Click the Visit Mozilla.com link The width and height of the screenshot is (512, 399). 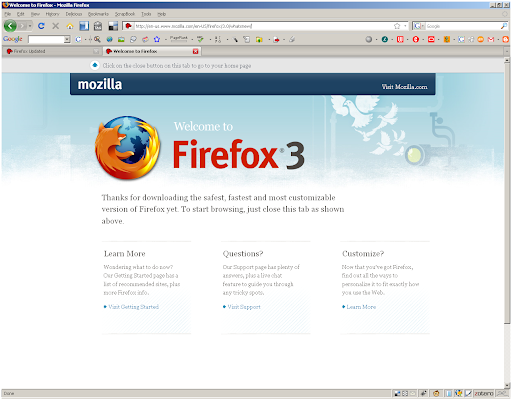[x=404, y=87]
